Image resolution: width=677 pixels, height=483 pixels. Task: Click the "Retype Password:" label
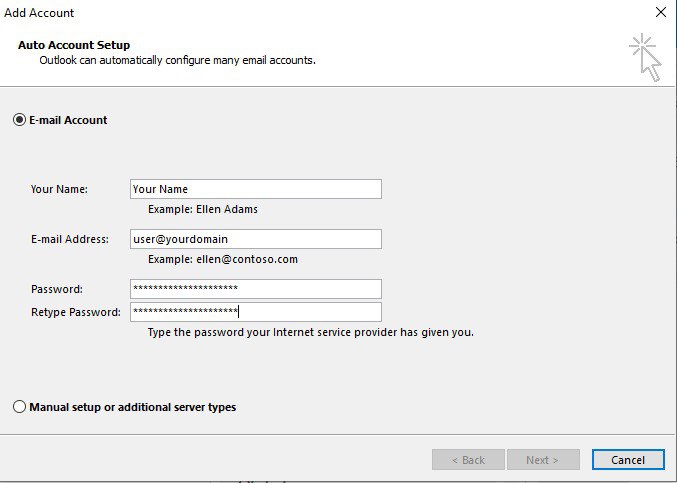(75, 312)
